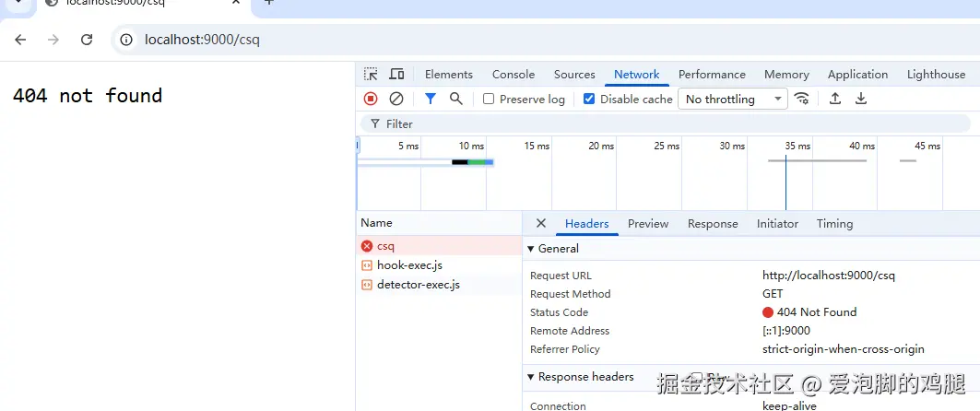Screen dimensions: 980x411
Task: Open site info icon in address bar
Action: click(126, 40)
